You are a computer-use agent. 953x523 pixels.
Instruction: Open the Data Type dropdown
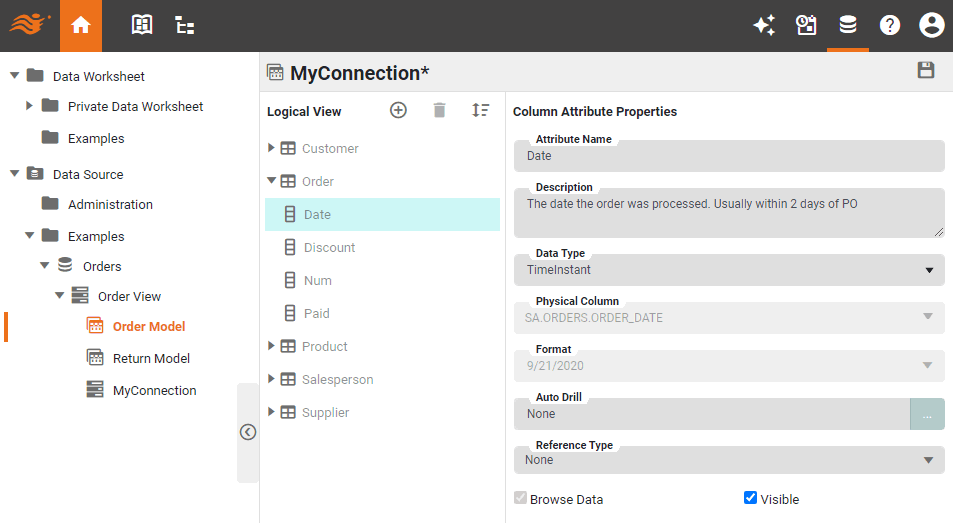point(729,270)
